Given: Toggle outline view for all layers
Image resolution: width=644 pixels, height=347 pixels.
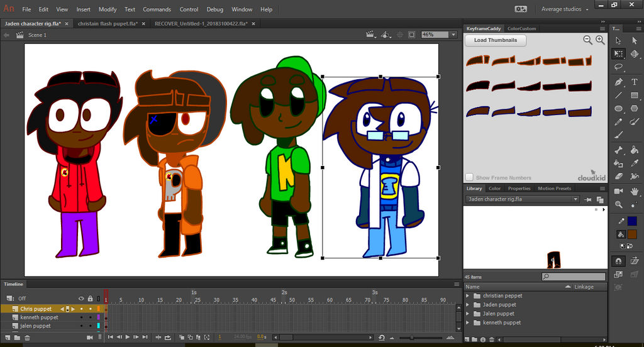Looking at the screenshot, I should [99, 299].
